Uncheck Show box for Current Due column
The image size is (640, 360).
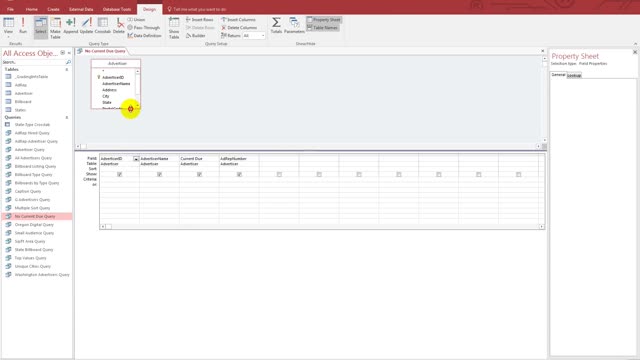200,174
